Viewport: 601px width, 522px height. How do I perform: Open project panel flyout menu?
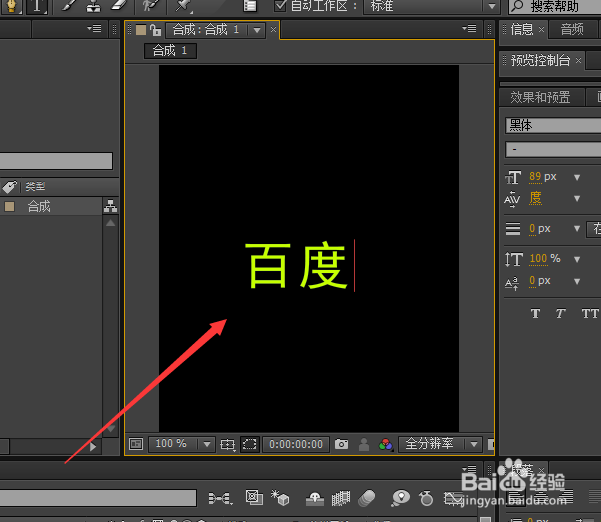(x=94, y=28)
